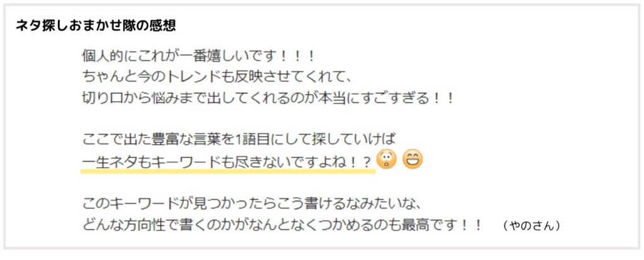Screen dimensions: 644x260
Task: Click the line 切り口から悩みまで出してくれる
Action: (269, 99)
